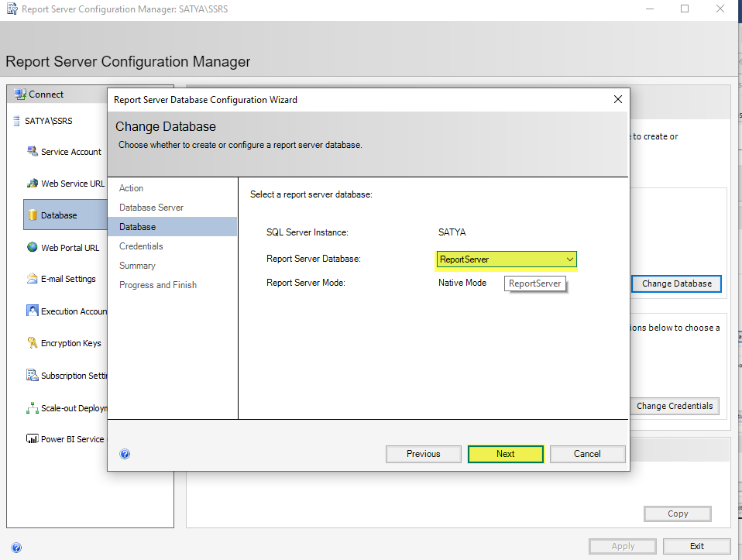Select the Database cylinder icon
Screen dimensions: 742x560
click(x=33, y=215)
